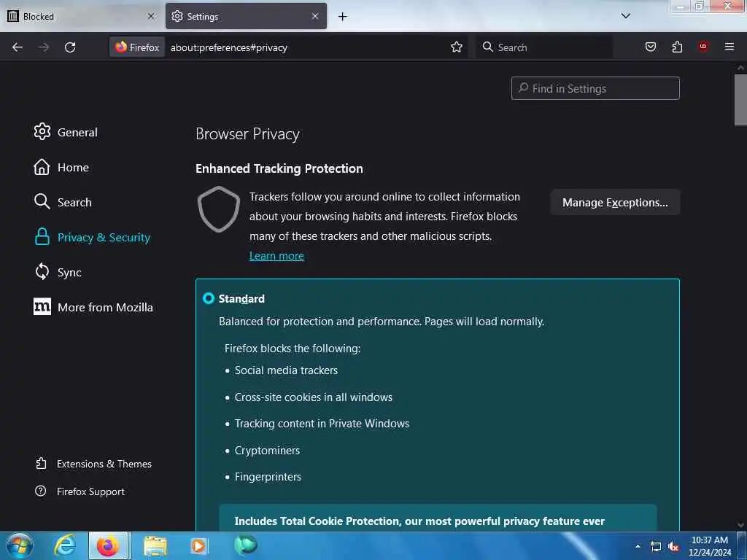Screen dimensions: 747x560
Task: Follow the Learn more link
Action: [276, 256]
